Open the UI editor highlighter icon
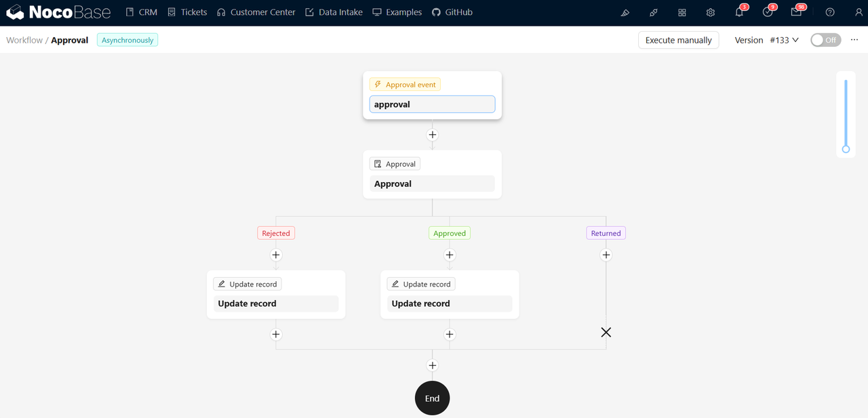The height and width of the screenshot is (418, 868). (625, 12)
